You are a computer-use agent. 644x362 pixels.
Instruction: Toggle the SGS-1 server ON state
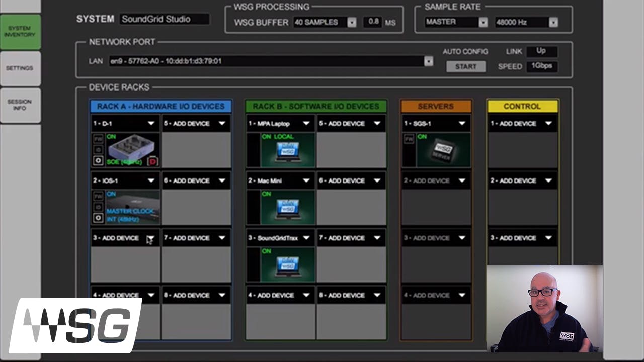(x=423, y=136)
